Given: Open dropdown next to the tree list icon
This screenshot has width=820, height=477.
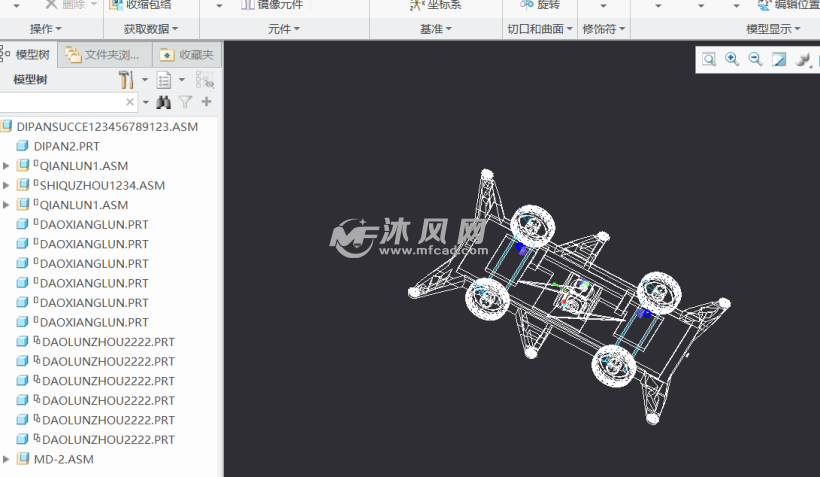Looking at the screenshot, I should pos(182,80).
